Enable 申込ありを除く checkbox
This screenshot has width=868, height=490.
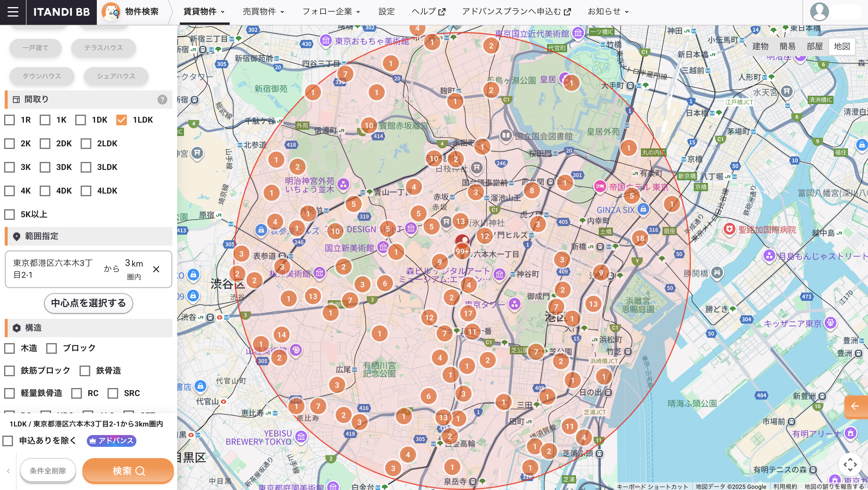pos(8,441)
